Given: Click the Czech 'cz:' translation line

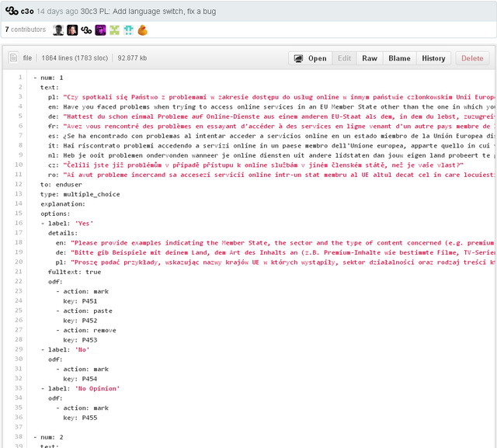Looking at the screenshot, I should coord(255,165).
